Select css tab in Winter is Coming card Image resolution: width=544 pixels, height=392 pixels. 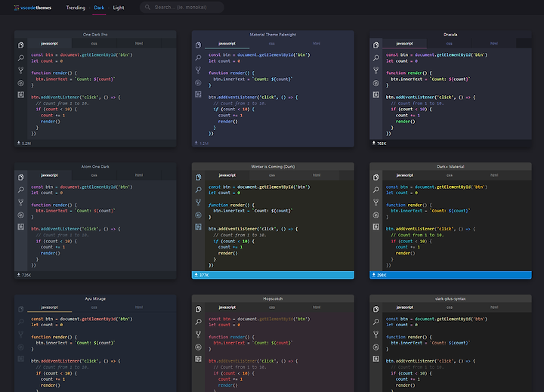272,175
